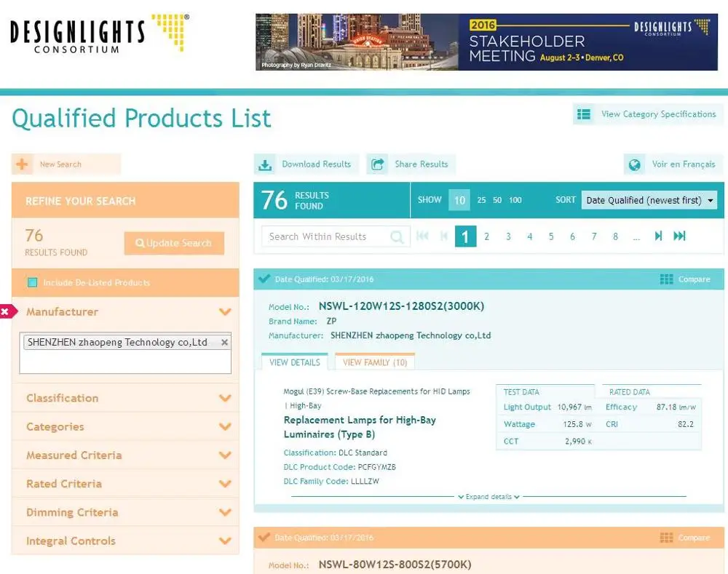Show 25 results per page

[x=481, y=200]
